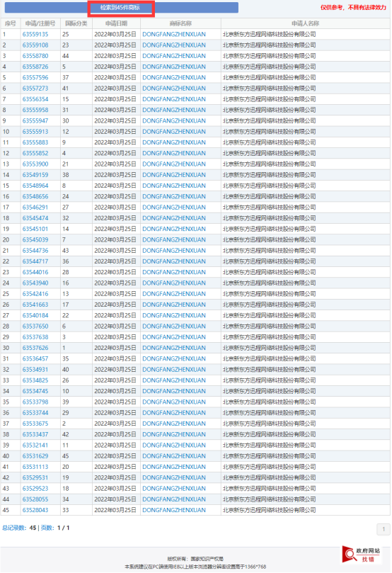Open application number 63537626
392x573 pixels.
tap(35, 348)
